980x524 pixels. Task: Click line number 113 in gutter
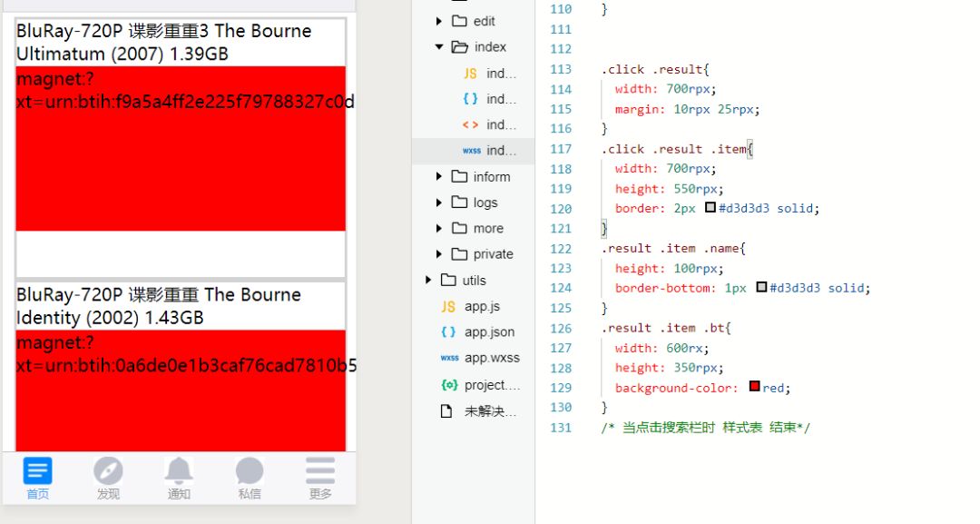(561, 69)
